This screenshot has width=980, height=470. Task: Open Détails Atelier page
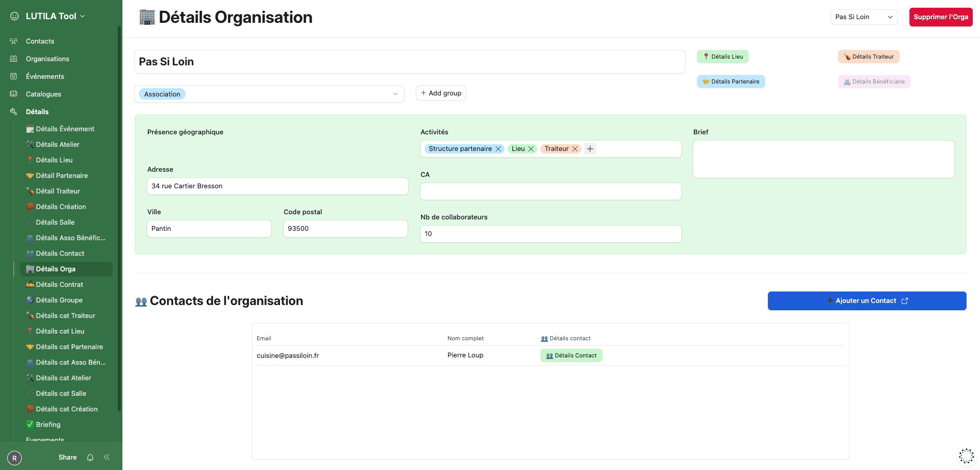(x=66, y=144)
